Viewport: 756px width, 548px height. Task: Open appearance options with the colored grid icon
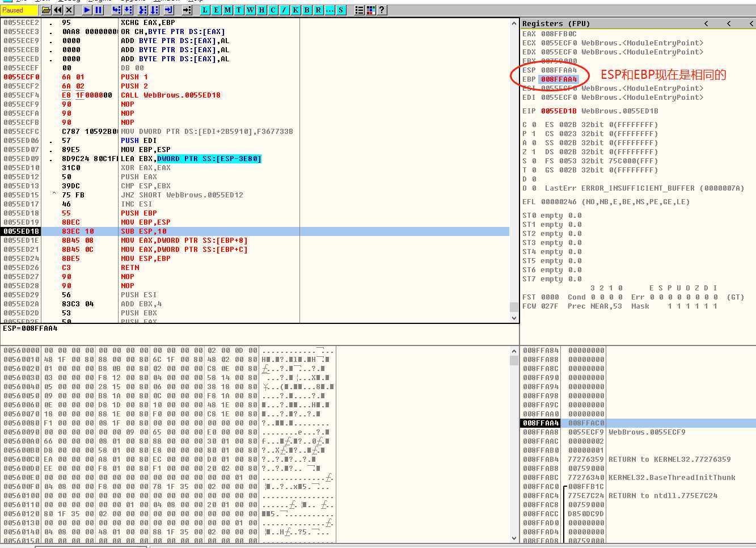(x=370, y=10)
